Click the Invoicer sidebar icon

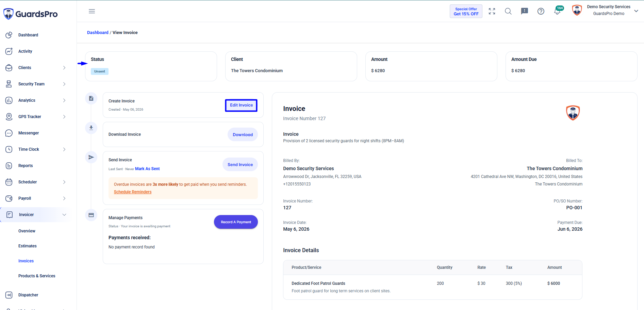coord(10,215)
